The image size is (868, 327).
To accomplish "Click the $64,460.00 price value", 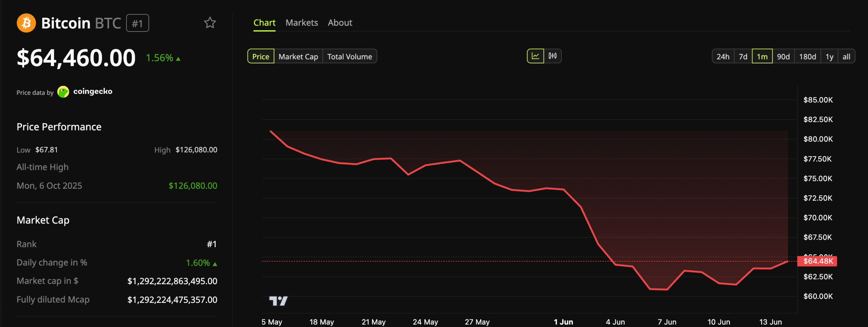I will [x=76, y=58].
